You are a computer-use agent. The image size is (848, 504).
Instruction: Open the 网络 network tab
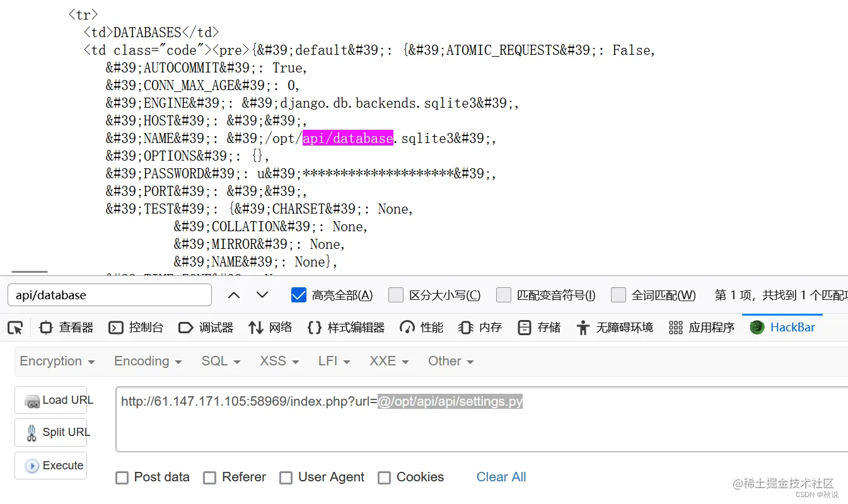pyautogui.click(x=270, y=328)
